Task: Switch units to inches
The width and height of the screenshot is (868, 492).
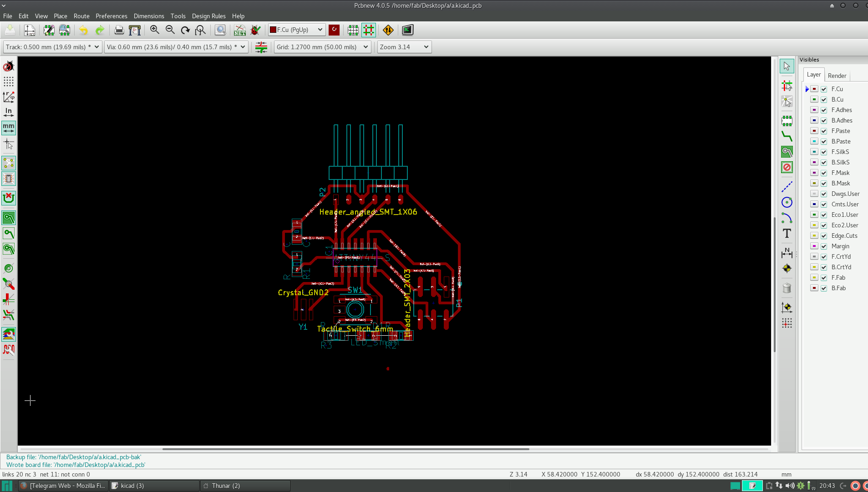Action: point(9,113)
